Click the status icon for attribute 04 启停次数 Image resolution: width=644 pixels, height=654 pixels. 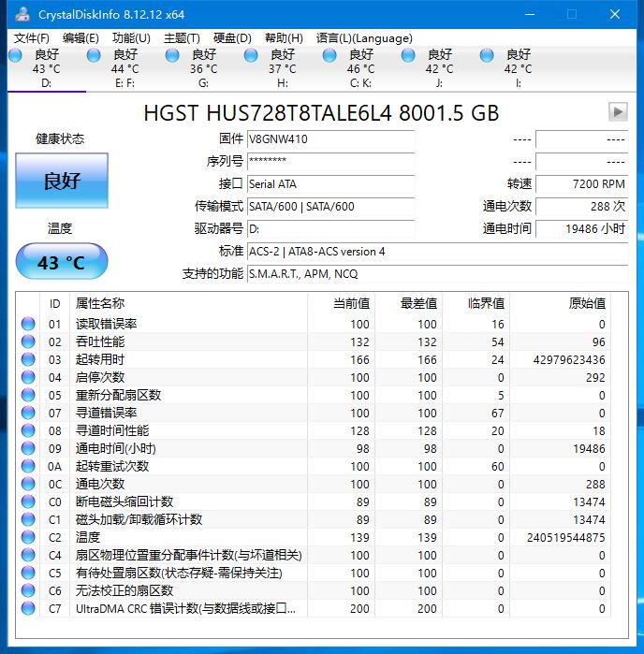click(28, 377)
